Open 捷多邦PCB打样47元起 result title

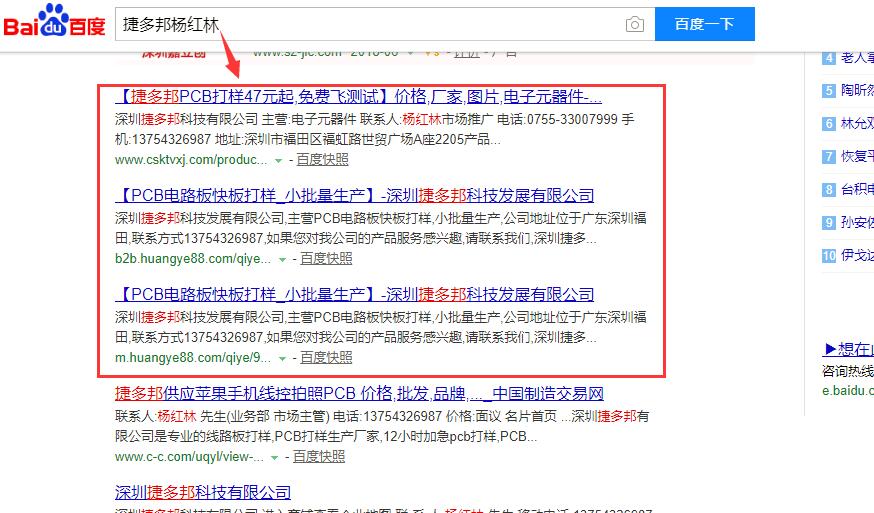coord(358,96)
